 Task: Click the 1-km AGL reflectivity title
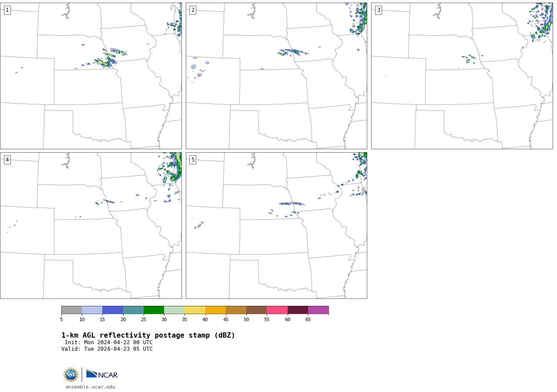(148, 335)
